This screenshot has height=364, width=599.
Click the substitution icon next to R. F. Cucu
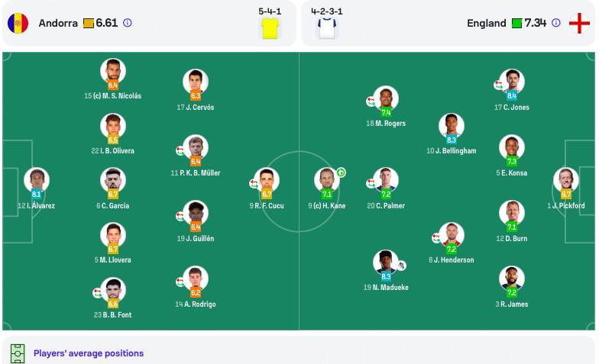pos(254,184)
